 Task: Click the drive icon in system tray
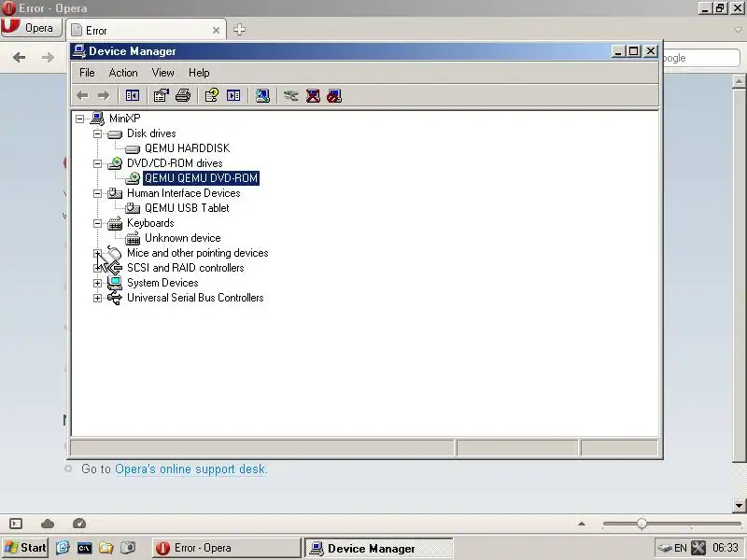pos(664,549)
